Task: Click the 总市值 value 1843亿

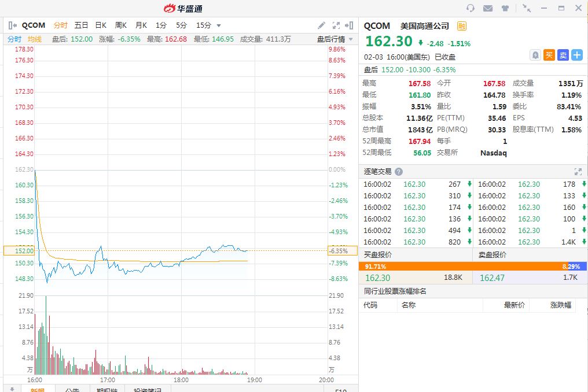Action: point(420,130)
